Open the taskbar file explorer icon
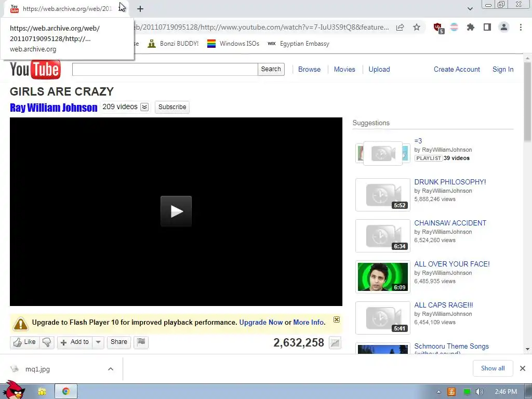Screen dimensions: 532x399 point(42,392)
